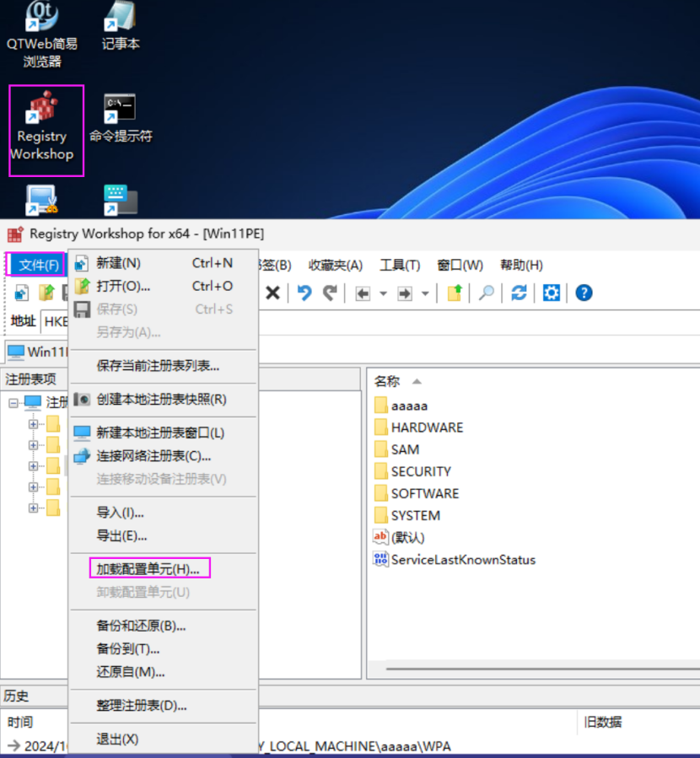Click the undo arrow toolbar icon

(304, 293)
